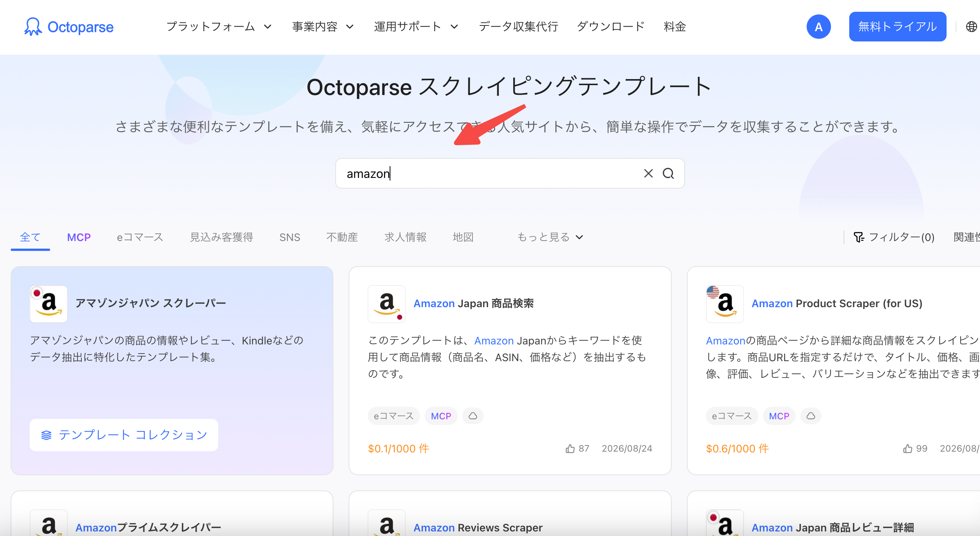
Task: Click the magnifier search icon
Action: coord(668,173)
